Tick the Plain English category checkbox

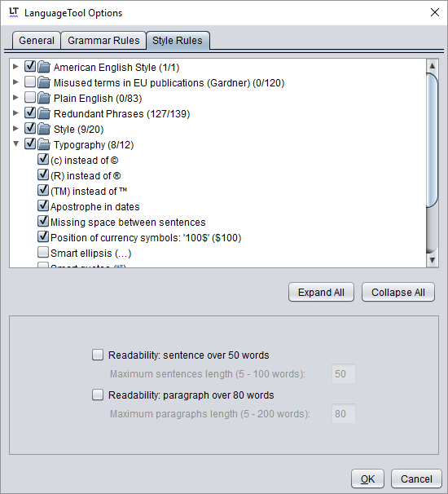coord(30,97)
